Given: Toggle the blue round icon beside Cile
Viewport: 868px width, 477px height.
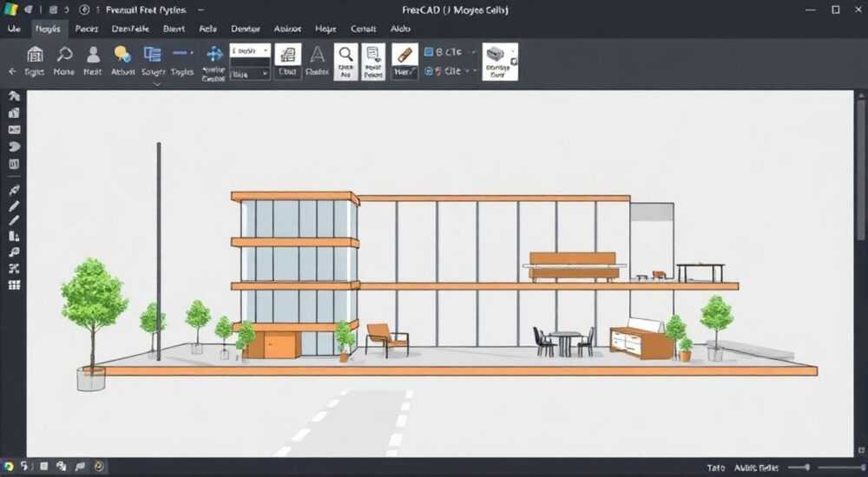Looking at the screenshot, I should pyautogui.click(x=429, y=71).
